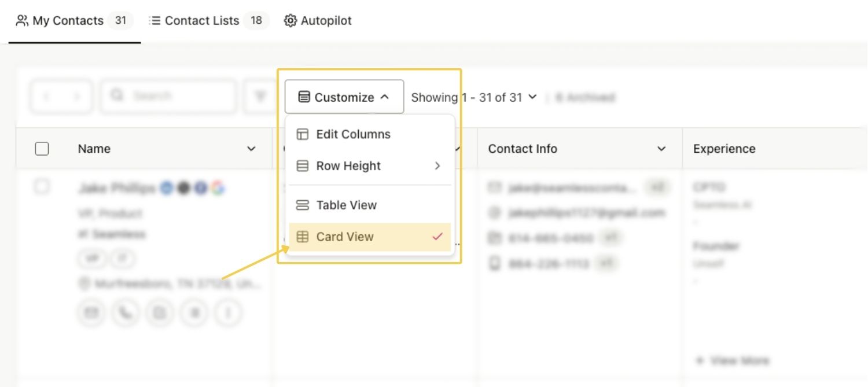The height and width of the screenshot is (387, 868).
Task: Click the Experience column header
Action: pyautogui.click(x=724, y=149)
